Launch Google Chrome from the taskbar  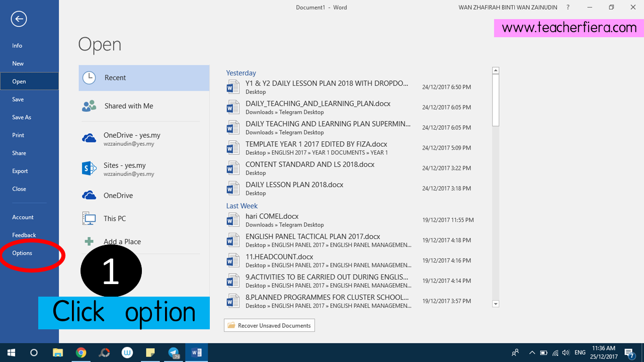tap(81, 352)
